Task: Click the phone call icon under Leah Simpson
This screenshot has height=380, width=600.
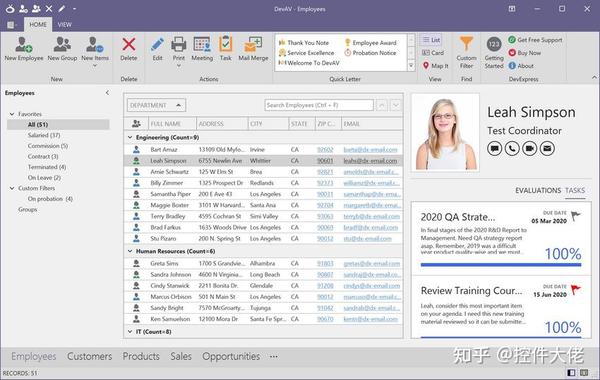Action: (512, 148)
